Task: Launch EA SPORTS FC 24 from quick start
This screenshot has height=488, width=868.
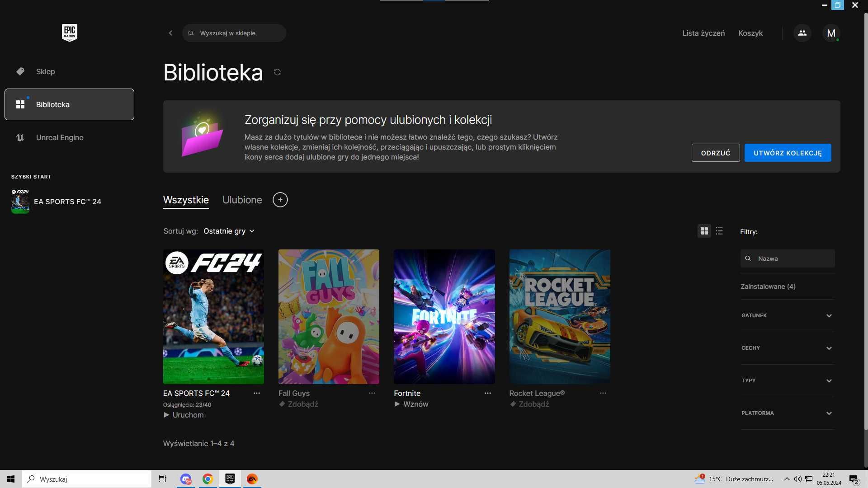Action: 57,202
